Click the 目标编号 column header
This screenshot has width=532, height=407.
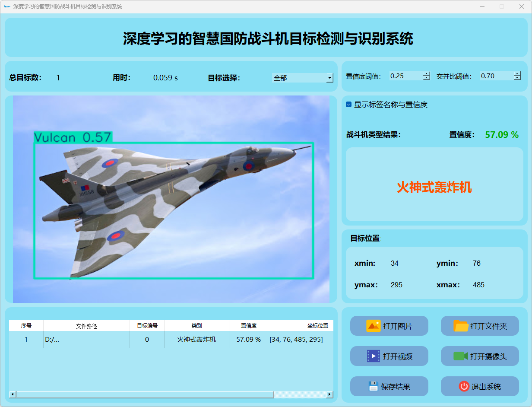click(147, 326)
